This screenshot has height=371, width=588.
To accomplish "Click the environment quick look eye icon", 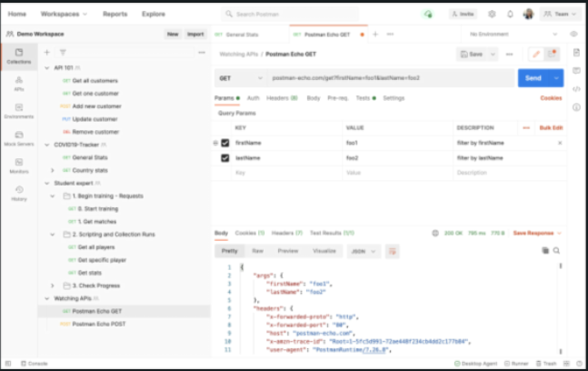I will point(573,35).
